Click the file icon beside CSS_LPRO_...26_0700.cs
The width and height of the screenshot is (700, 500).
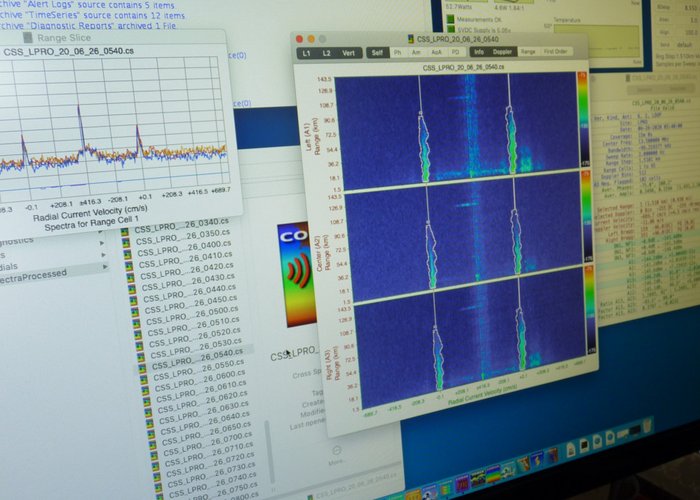point(154,455)
